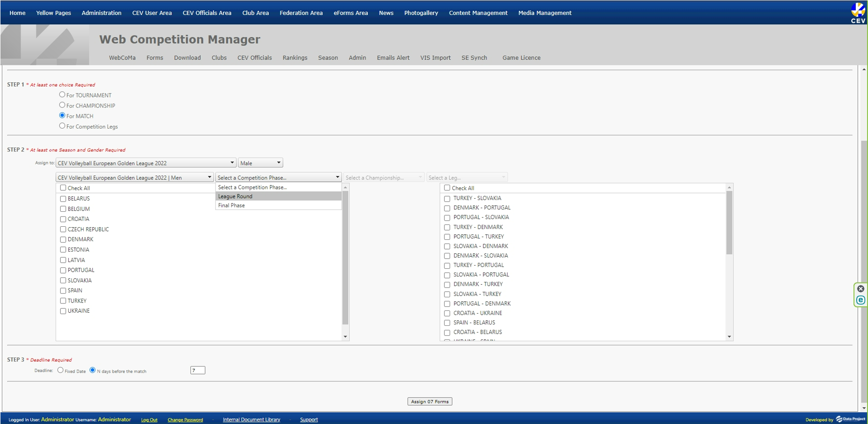Click the teams list scroll down arrow

tap(345, 337)
